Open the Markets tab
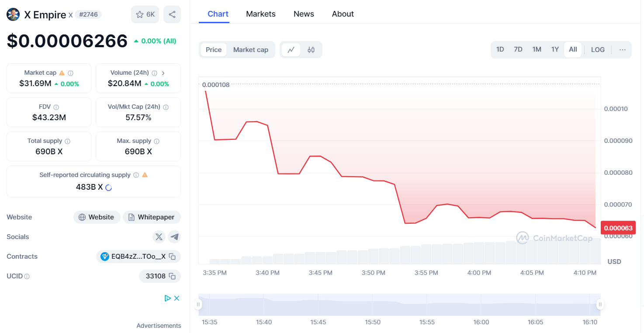This screenshot has width=644, height=333. click(x=261, y=14)
